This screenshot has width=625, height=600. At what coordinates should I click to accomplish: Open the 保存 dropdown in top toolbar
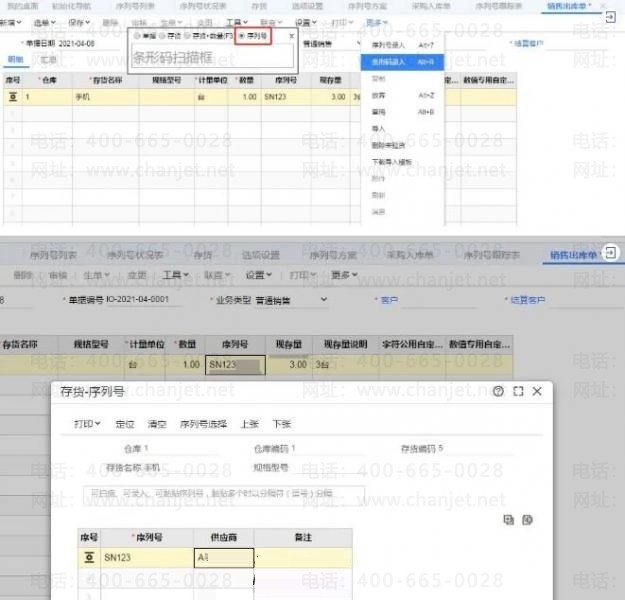pos(79,22)
